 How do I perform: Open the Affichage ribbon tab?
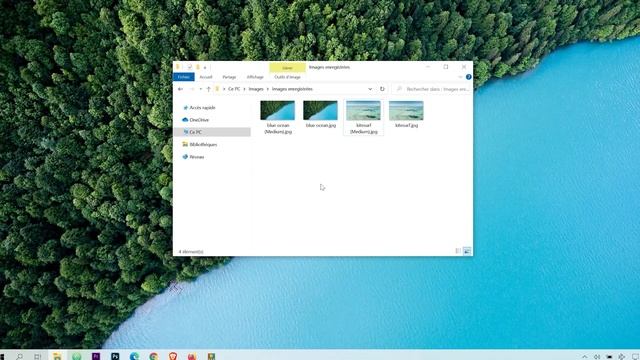tap(255, 77)
